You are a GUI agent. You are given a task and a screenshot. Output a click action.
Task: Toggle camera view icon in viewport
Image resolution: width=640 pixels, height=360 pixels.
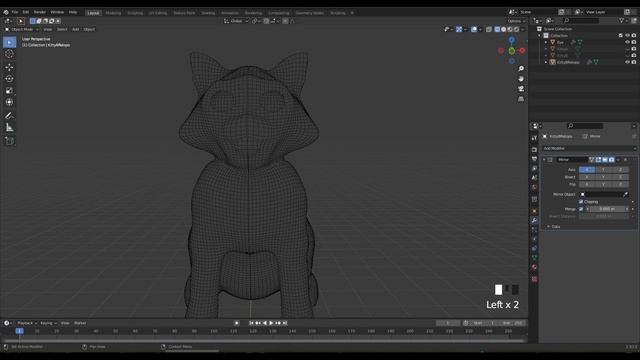pos(521,89)
